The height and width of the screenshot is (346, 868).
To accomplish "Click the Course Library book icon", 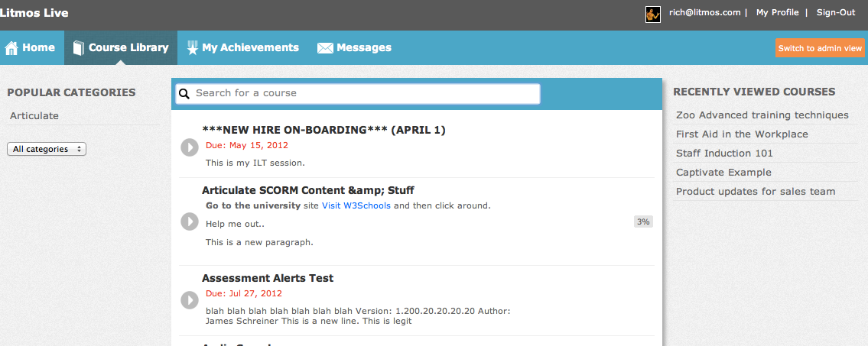I will point(79,48).
